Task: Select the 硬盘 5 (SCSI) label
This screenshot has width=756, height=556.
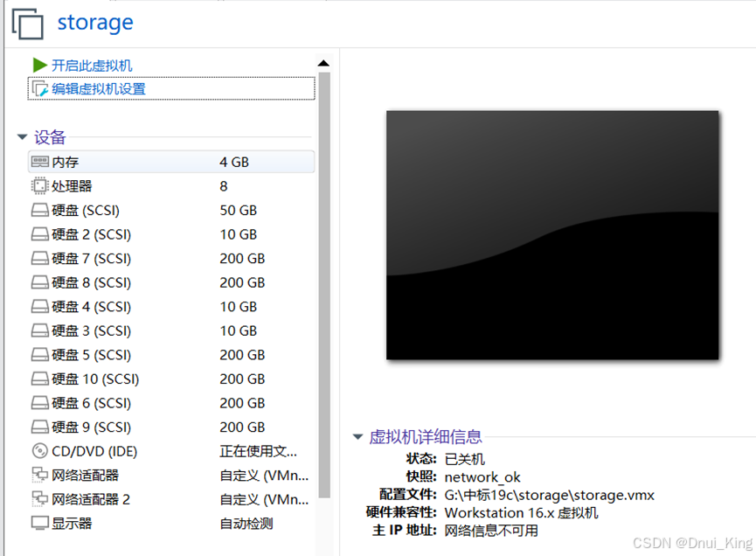Action: (x=91, y=355)
